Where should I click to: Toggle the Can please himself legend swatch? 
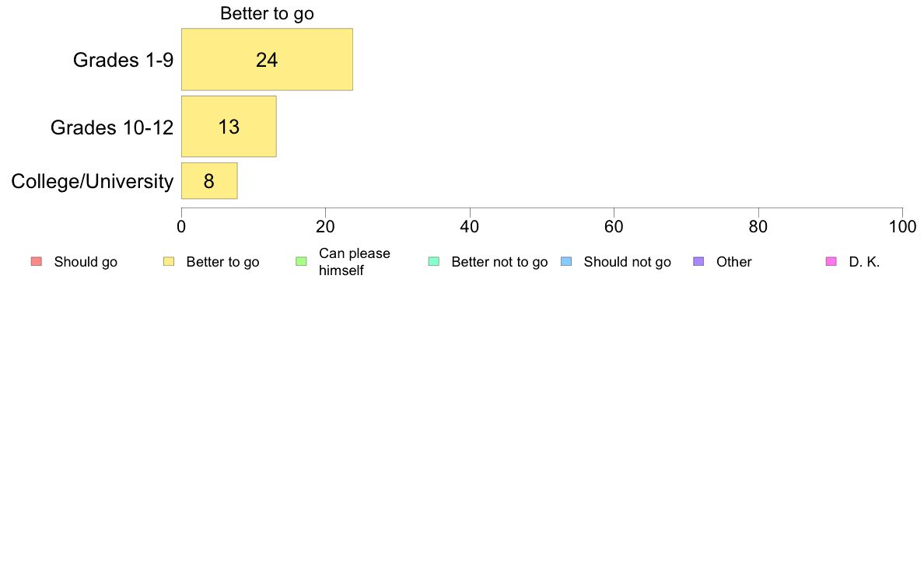click(x=301, y=262)
